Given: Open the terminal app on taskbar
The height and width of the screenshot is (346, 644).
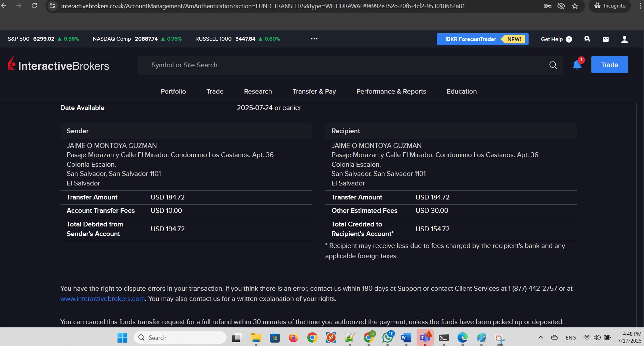Looking at the screenshot, I should point(444,338).
